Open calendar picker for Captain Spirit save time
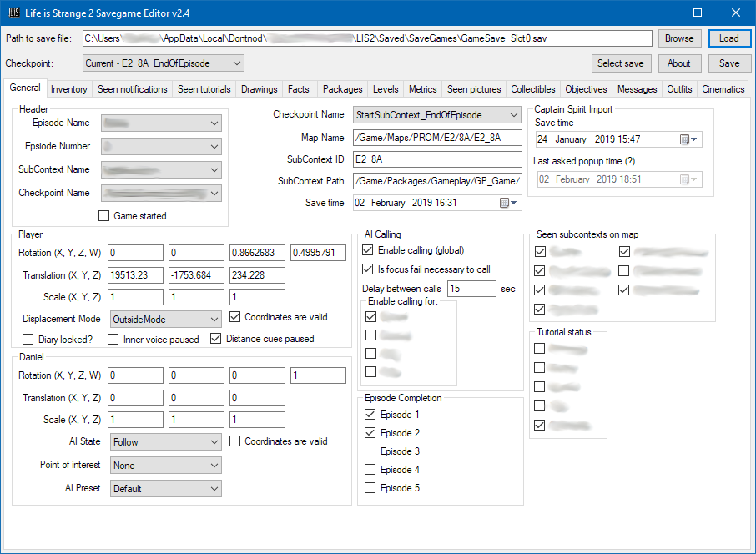756x554 pixels. (688, 139)
